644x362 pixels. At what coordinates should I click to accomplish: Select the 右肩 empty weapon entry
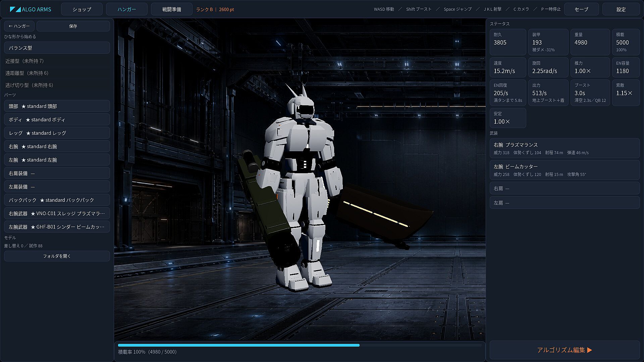[565, 188]
